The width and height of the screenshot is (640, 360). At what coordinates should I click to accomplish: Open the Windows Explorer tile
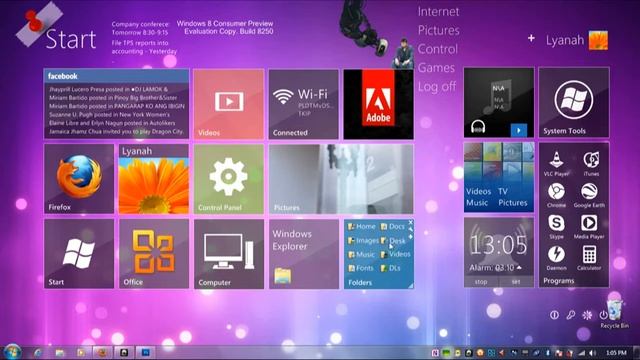click(304, 254)
